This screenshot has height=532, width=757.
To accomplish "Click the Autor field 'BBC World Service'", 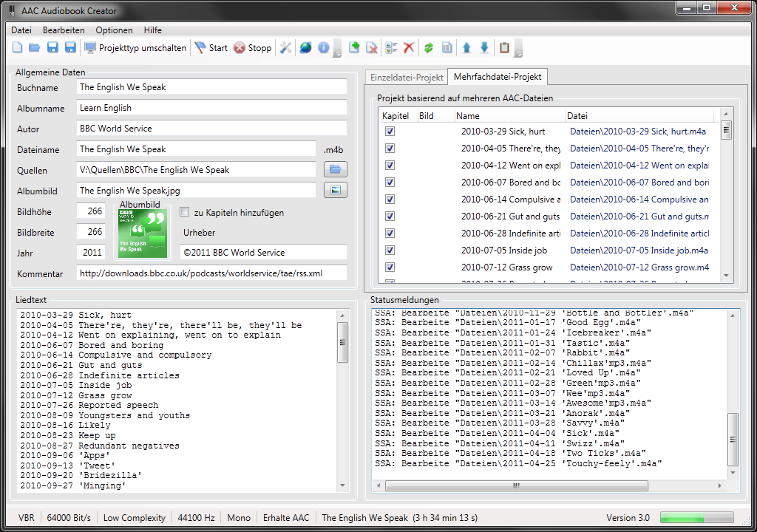I will coord(211,129).
